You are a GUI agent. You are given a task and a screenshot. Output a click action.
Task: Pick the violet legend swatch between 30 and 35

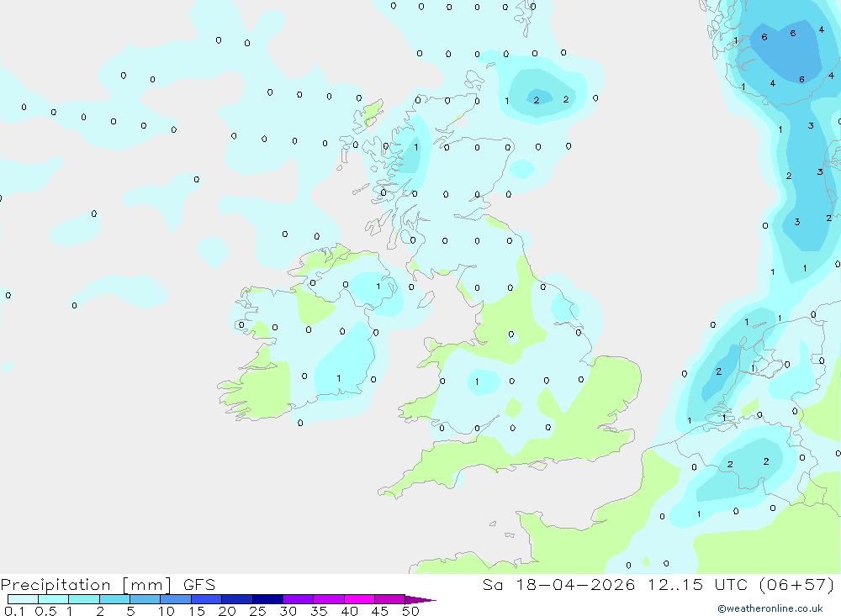coord(298,599)
